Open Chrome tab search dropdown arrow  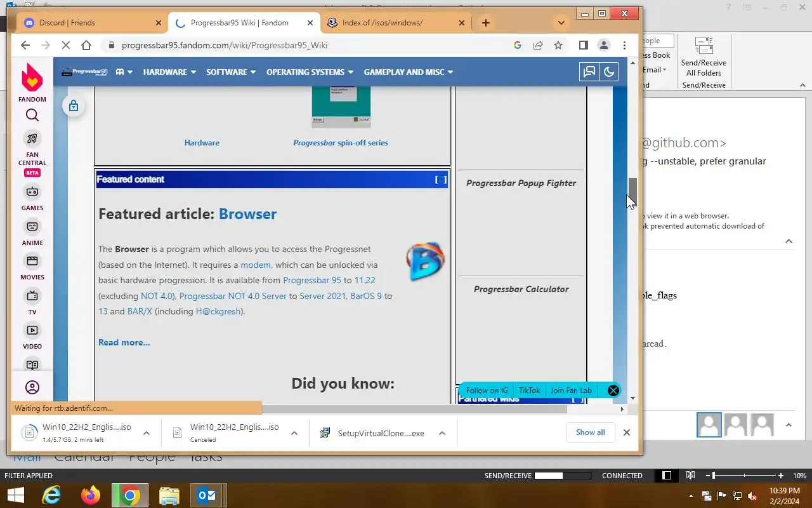[x=561, y=23]
